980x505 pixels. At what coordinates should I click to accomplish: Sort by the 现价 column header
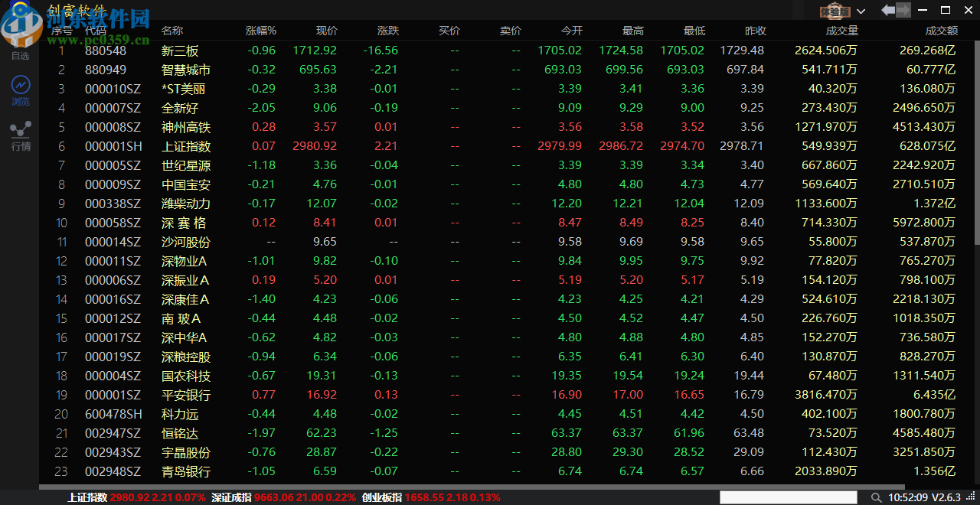click(x=326, y=31)
